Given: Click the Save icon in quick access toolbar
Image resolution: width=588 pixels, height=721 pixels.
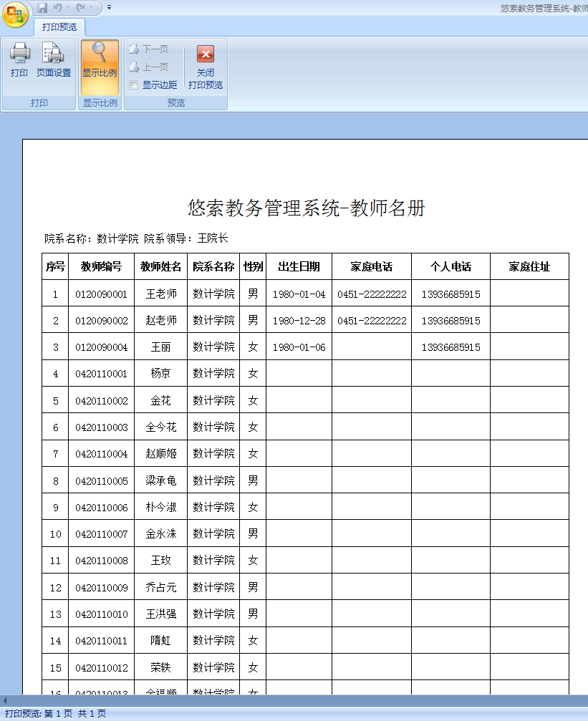Looking at the screenshot, I should point(42,7).
